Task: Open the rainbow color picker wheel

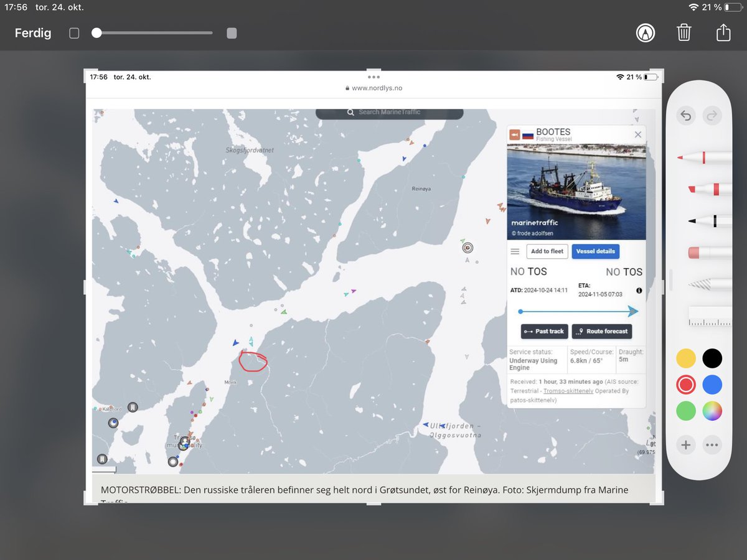Action: pyautogui.click(x=712, y=411)
